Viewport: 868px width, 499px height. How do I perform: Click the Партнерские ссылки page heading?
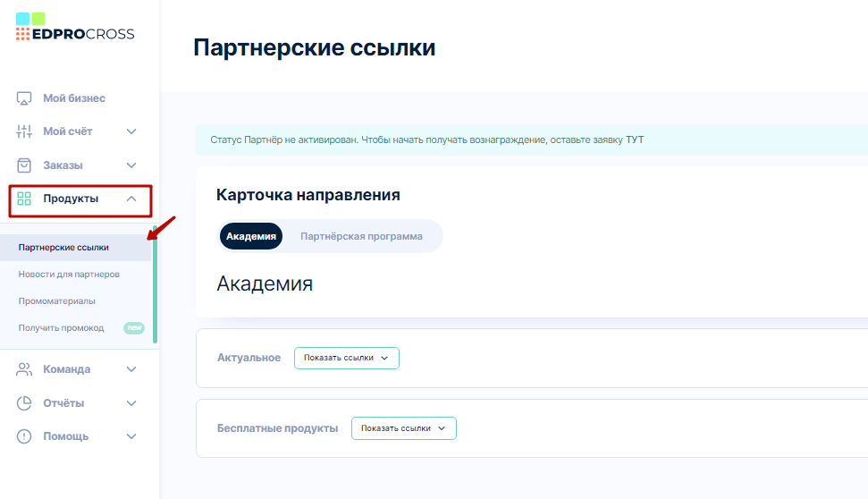pos(314,47)
